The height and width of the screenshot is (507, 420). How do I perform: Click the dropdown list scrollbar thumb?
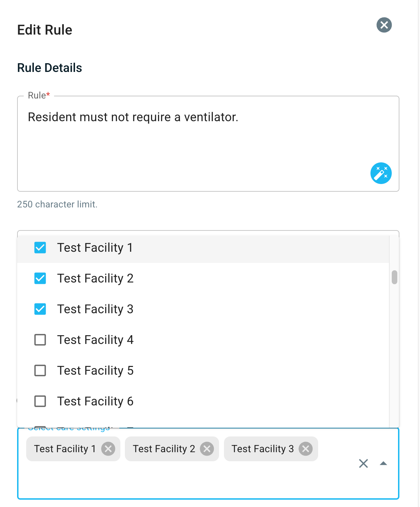tap(395, 277)
